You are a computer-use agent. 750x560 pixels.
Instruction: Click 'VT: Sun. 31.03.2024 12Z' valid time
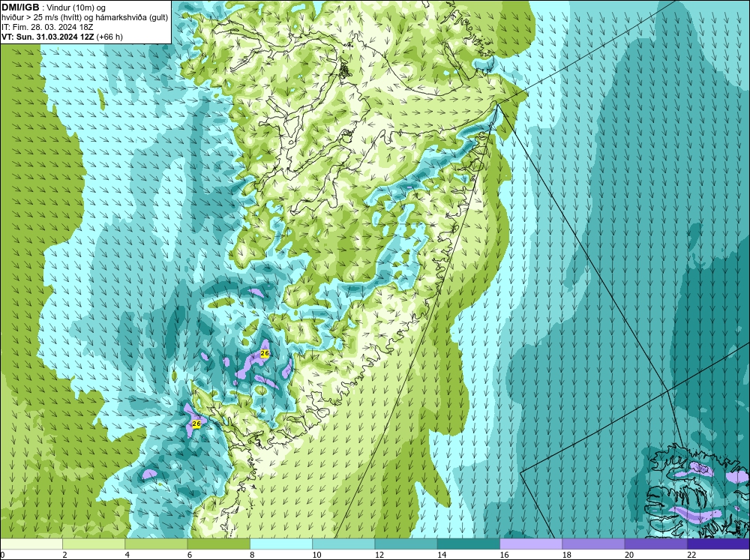(x=48, y=37)
